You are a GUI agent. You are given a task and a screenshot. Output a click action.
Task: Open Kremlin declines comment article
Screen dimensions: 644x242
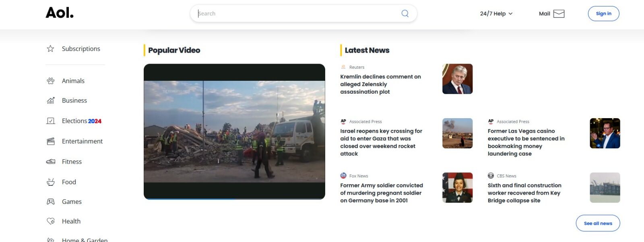point(380,84)
